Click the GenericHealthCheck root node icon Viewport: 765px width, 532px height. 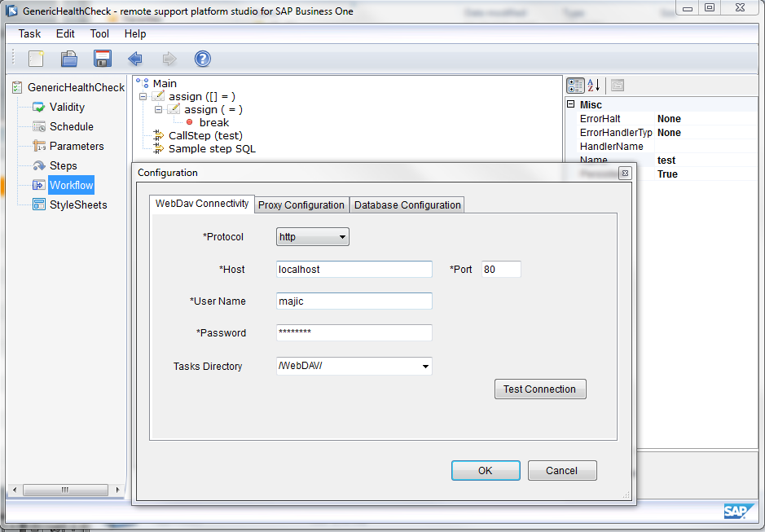(17, 87)
